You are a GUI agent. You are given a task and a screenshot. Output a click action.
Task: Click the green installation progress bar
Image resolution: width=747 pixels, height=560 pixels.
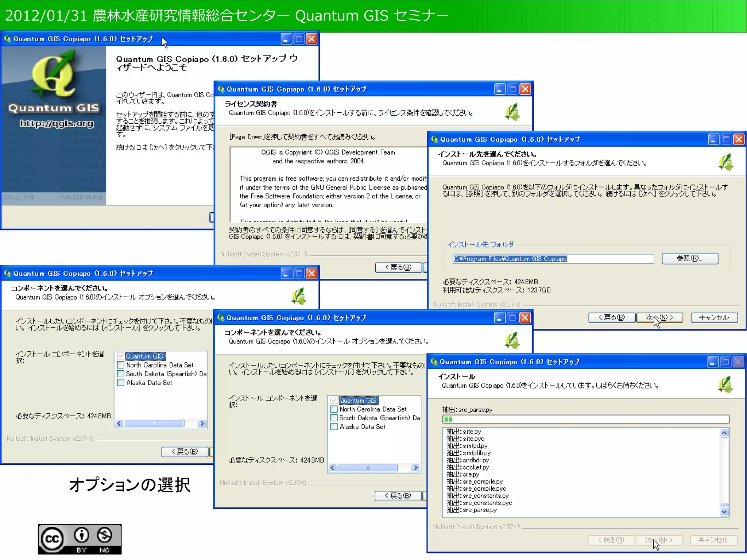pos(586,419)
